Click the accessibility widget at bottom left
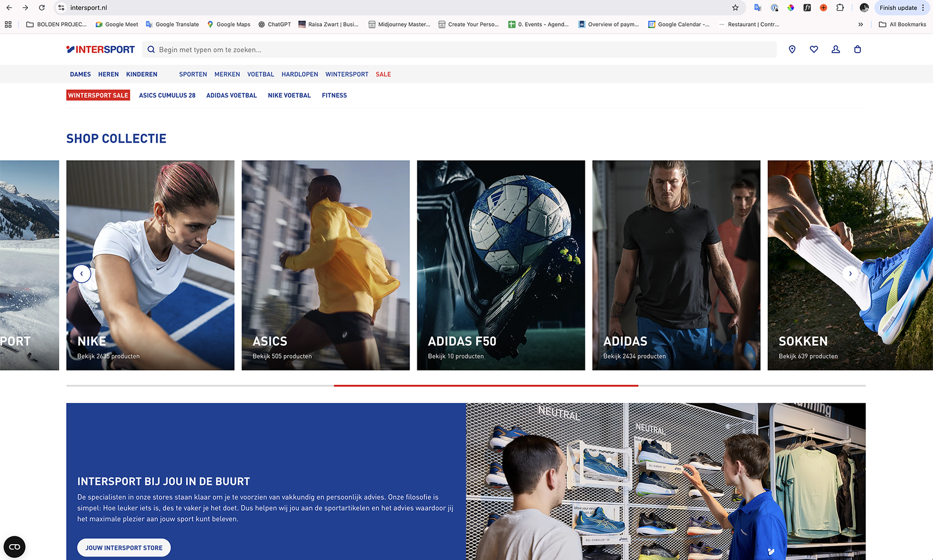 [x=14, y=546]
